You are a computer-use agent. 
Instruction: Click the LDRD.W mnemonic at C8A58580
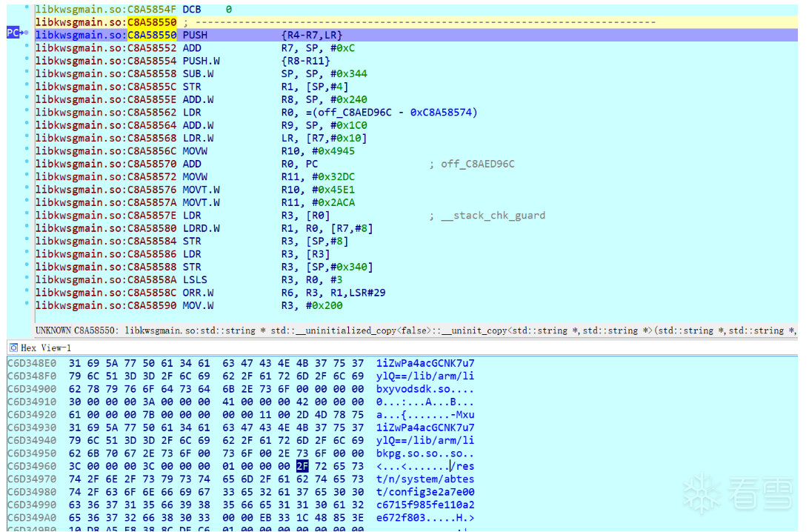coord(202,229)
